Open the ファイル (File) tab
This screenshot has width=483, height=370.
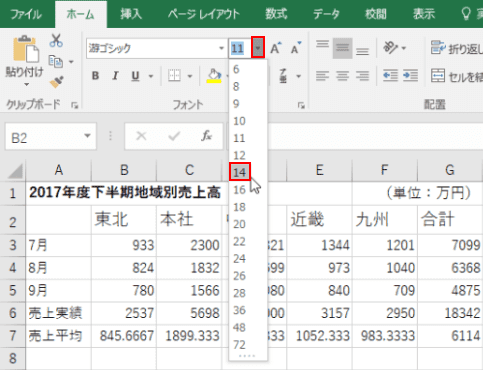26,14
